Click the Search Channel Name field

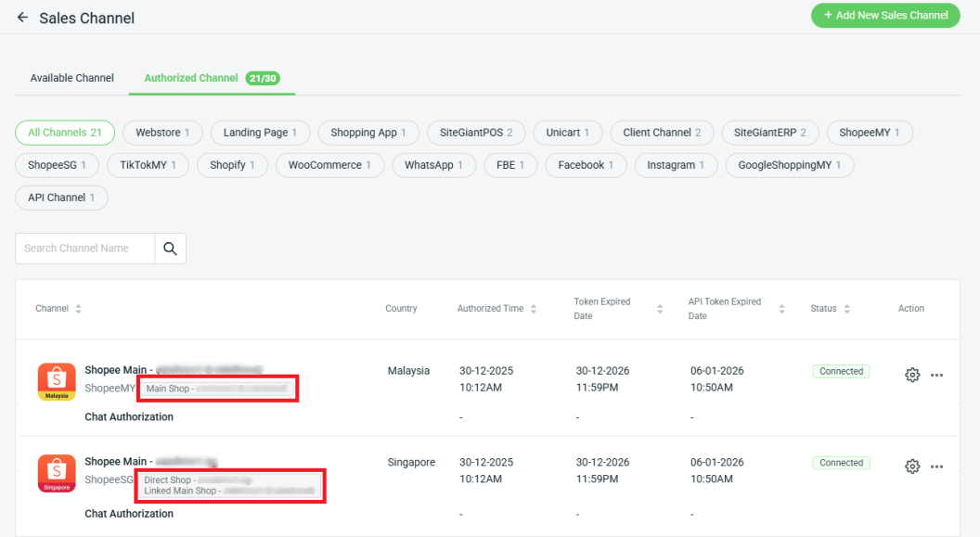click(x=85, y=249)
